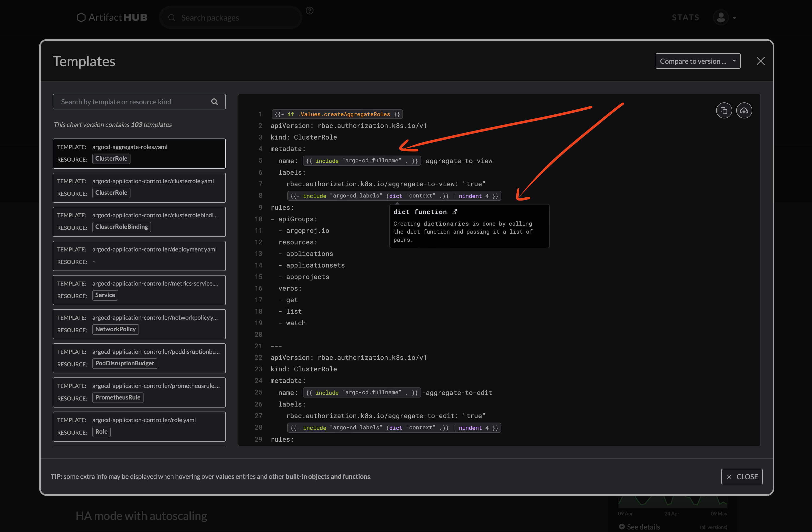Click the CLOSE button at the bottom
This screenshot has height=532, width=812.
742,476
